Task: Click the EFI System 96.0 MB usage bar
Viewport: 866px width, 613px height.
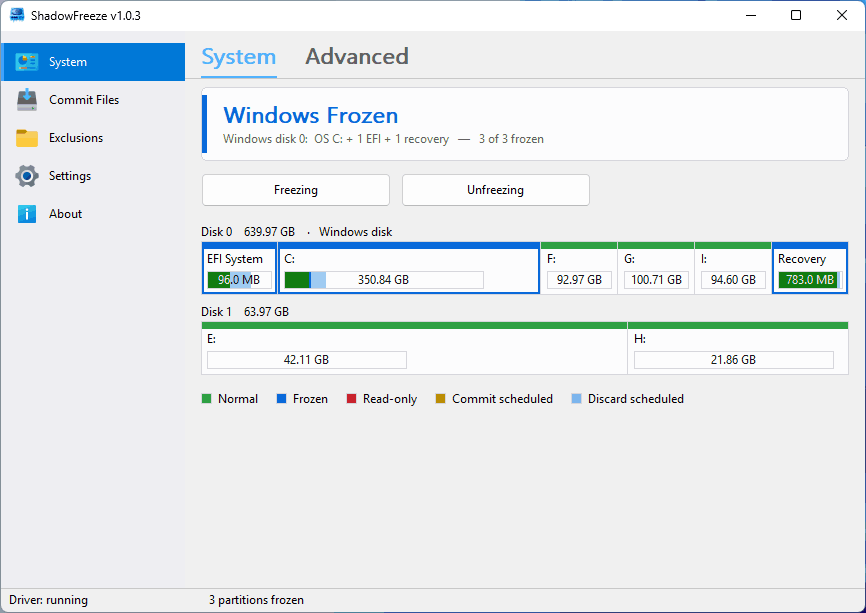Action: pos(239,280)
